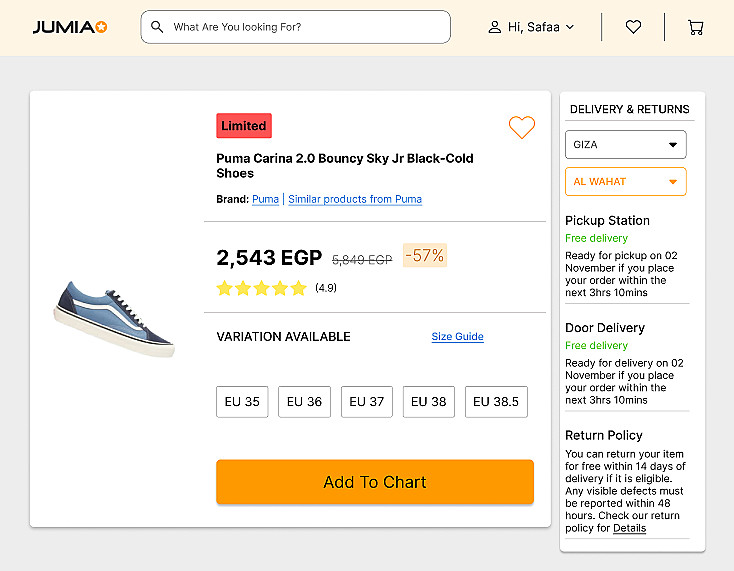Click the search magnifier icon

[x=157, y=27]
